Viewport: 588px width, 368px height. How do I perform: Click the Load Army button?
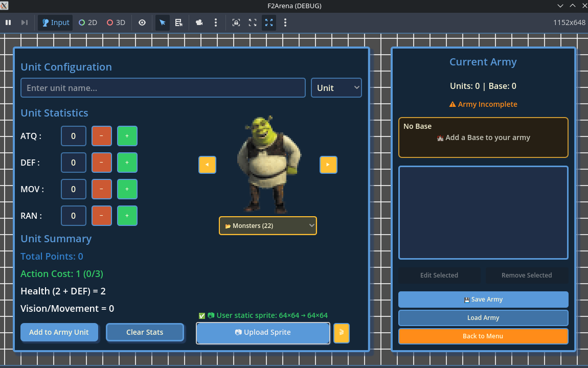483,318
